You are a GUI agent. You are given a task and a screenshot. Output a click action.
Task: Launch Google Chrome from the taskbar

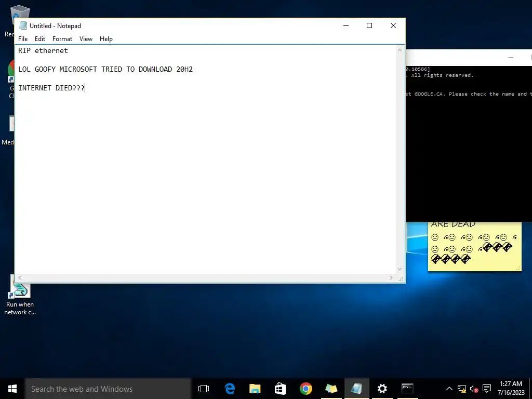point(305,389)
